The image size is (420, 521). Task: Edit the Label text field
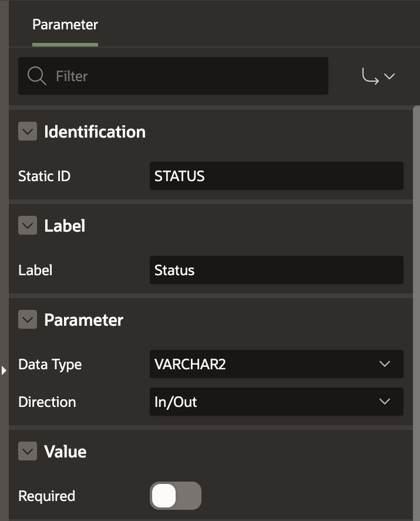pos(276,270)
